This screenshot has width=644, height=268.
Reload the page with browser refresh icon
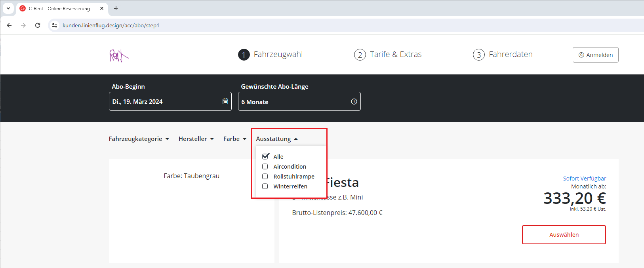coord(38,25)
